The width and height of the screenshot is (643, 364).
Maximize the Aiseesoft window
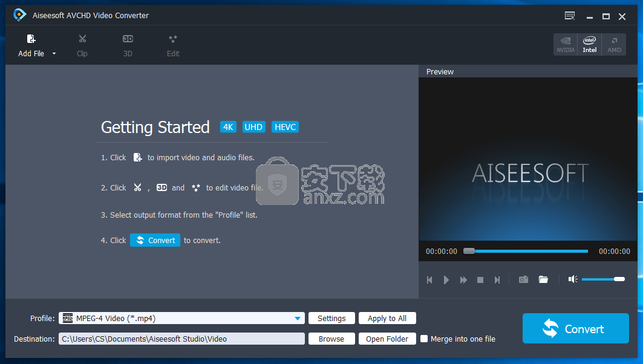click(x=605, y=16)
